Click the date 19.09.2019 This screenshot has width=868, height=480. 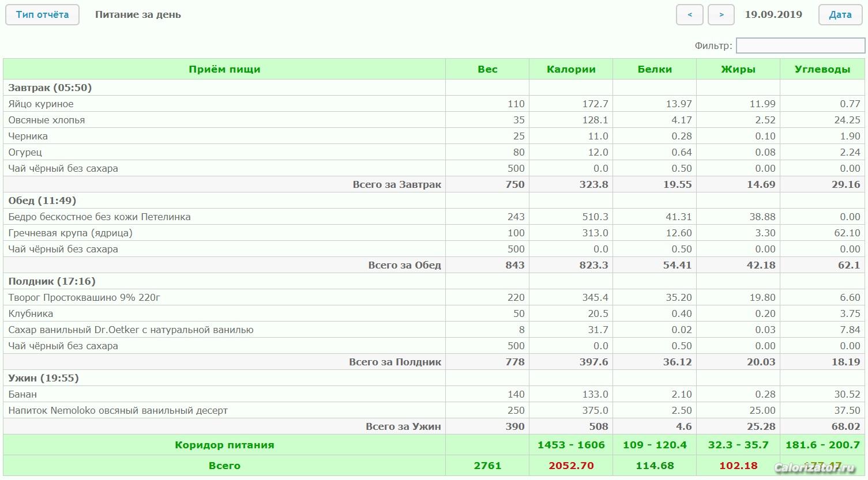(773, 15)
